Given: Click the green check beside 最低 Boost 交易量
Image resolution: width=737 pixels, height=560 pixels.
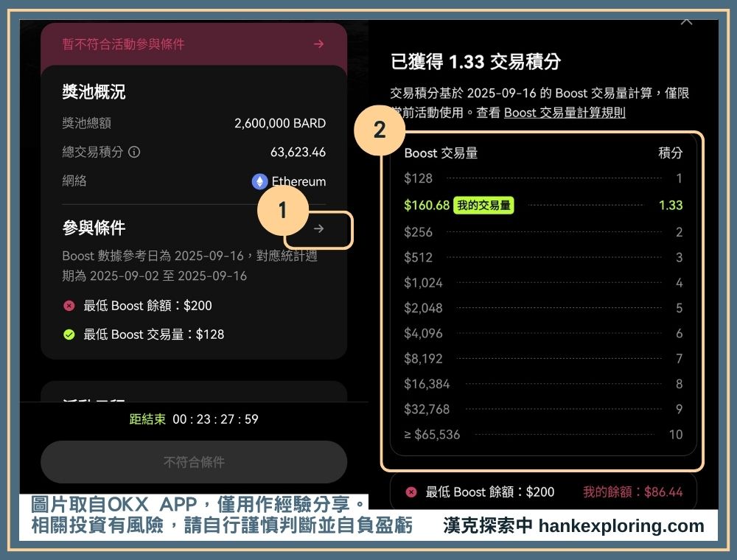Looking at the screenshot, I should coord(69,335).
